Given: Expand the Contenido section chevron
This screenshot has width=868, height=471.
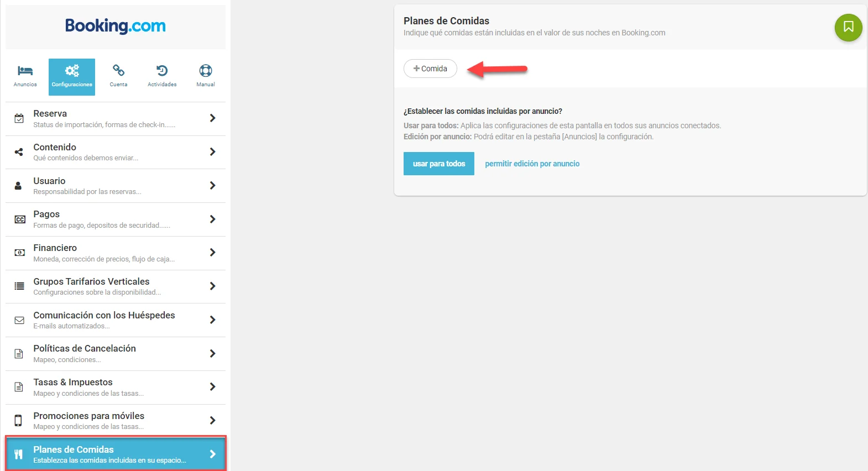Looking at the screenshot, I should click(x=212, y=151).
